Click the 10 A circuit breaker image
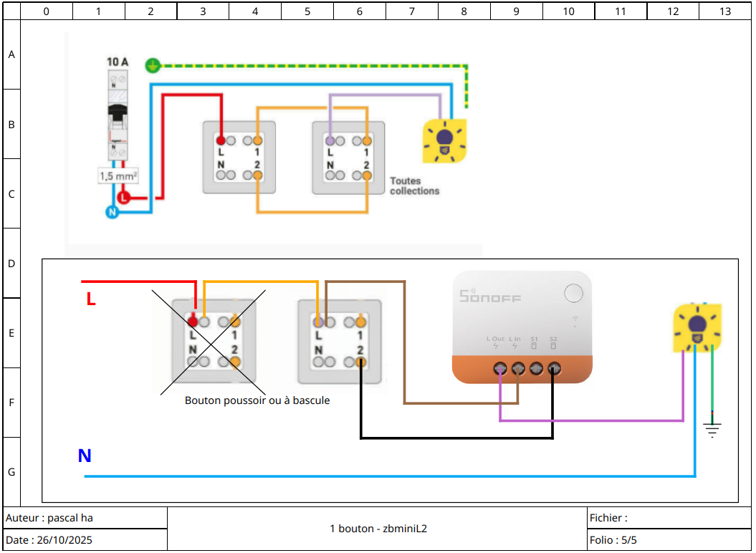The image size is (756, 553). (x=118, y=115)
